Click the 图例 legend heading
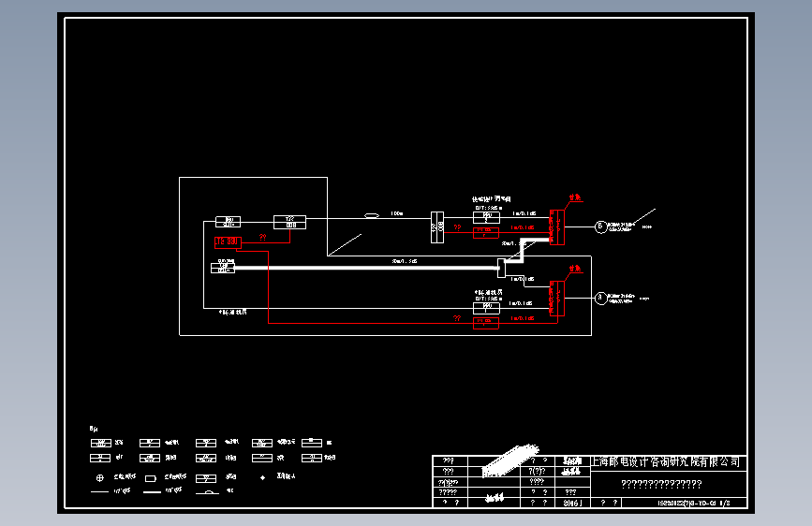 coord(94,429)
